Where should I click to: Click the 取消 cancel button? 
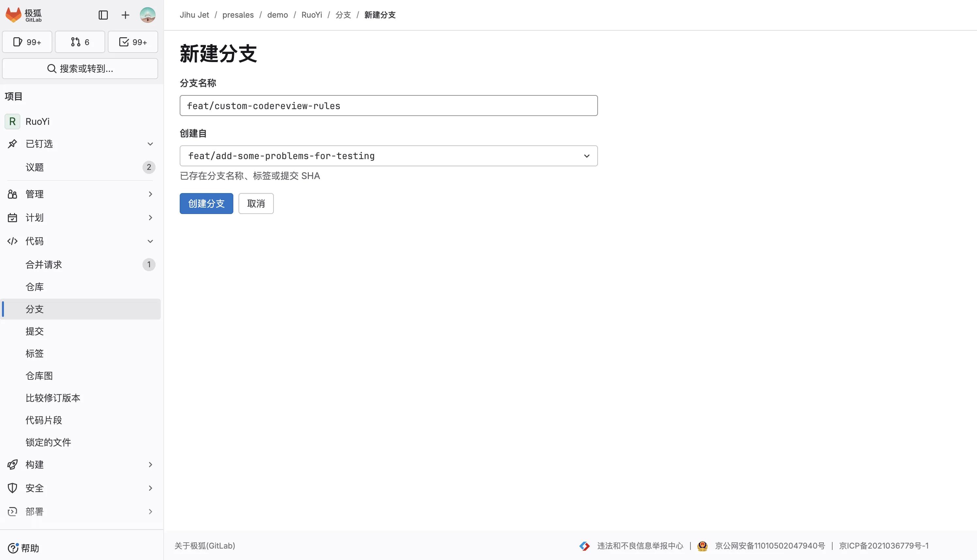tap(256, 204)
